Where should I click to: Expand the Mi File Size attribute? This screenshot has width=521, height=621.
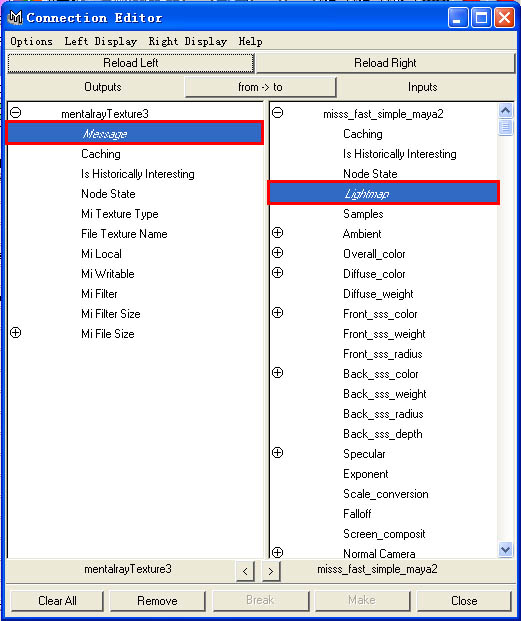[15, 333]
